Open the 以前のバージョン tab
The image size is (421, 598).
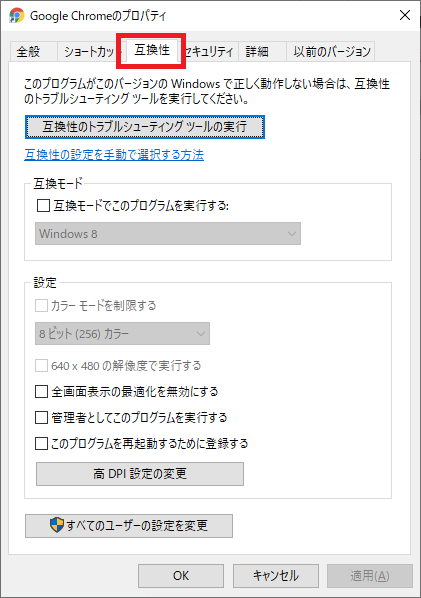tap(331, 51)
